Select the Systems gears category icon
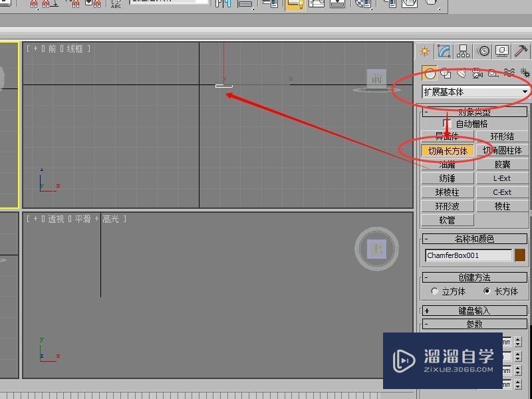 pos(525,72)
